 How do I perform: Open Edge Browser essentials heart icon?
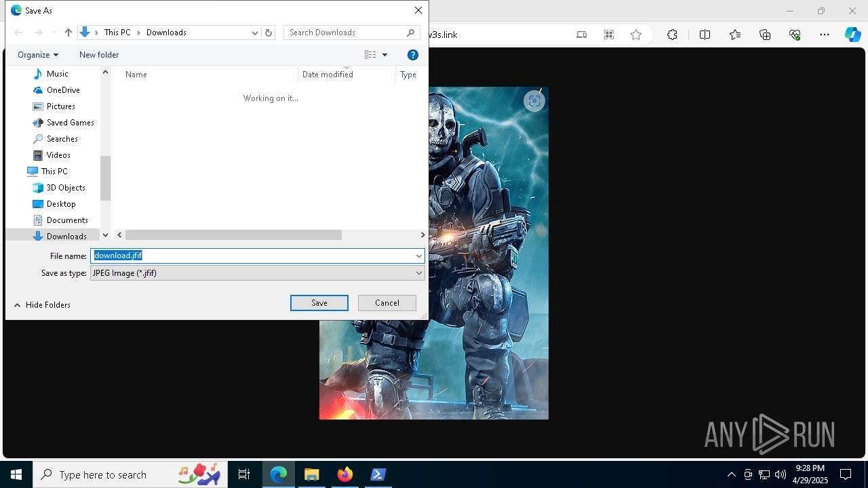795,35
